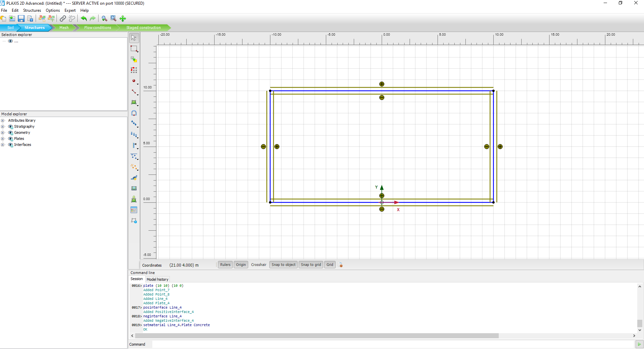Click the Zoom in magnifier icon
The image size is (644, 349).
pos(104,18)
